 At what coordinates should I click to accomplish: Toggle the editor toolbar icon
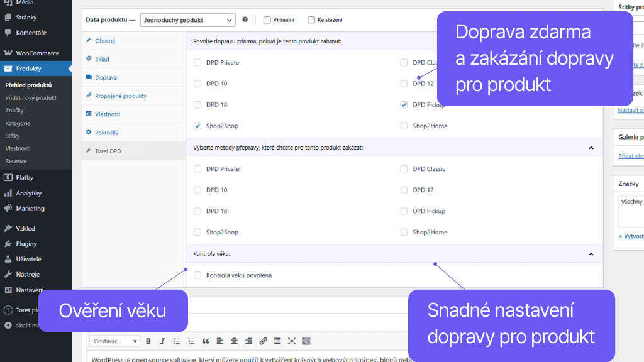coord(306,341)
